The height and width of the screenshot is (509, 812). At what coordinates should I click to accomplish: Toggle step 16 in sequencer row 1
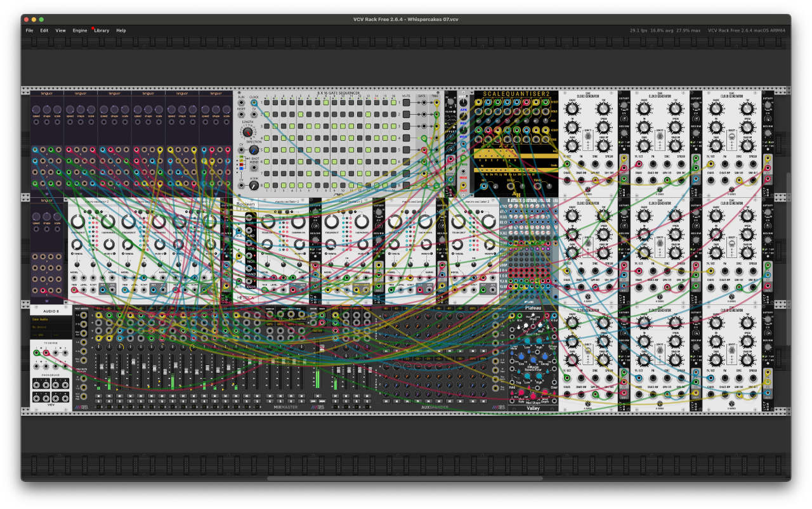[x=393, y=103]
